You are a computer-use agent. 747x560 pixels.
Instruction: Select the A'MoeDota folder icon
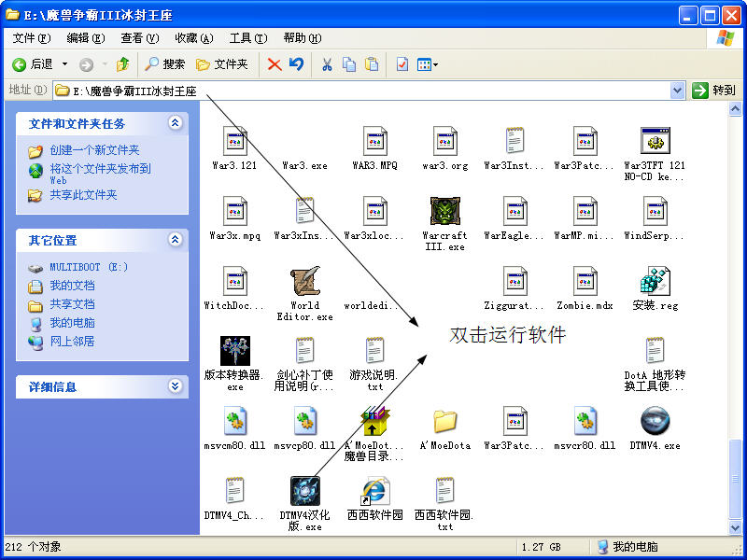tap(445, 421)
